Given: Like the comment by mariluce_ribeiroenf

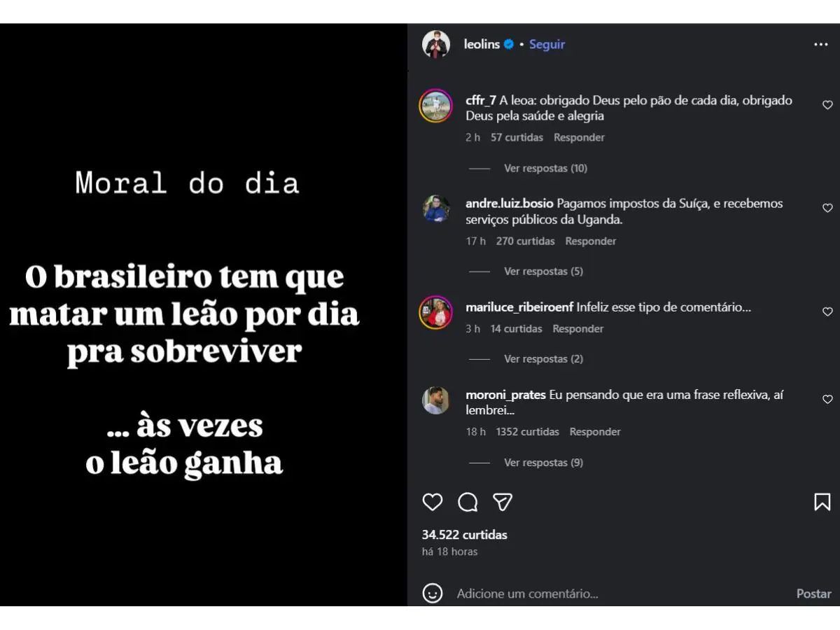Looking at the screenshot, I should pyautogui.click(x=827, y=311).
